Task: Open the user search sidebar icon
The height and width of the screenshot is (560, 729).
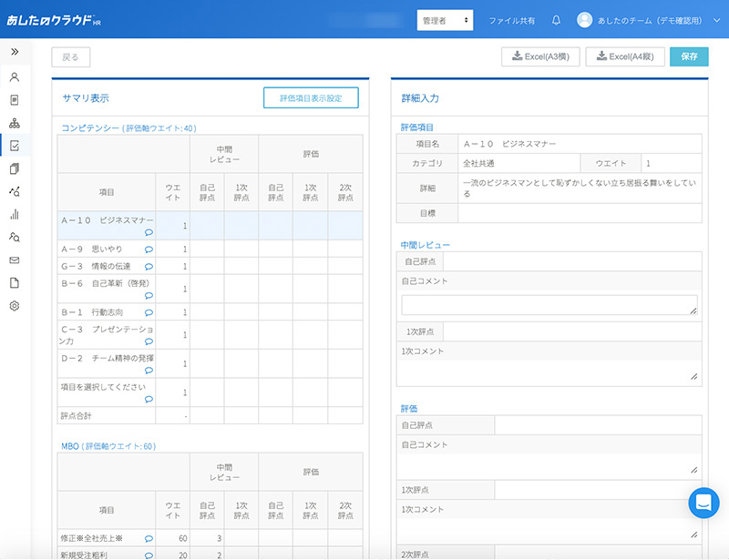Action: coord(15,237)
